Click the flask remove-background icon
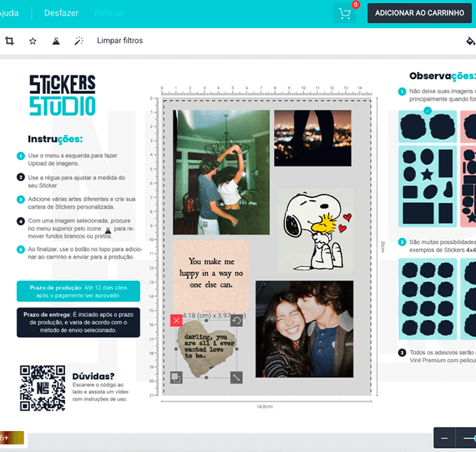This screenshot has width=476, height=452. [x=56, y=41]
